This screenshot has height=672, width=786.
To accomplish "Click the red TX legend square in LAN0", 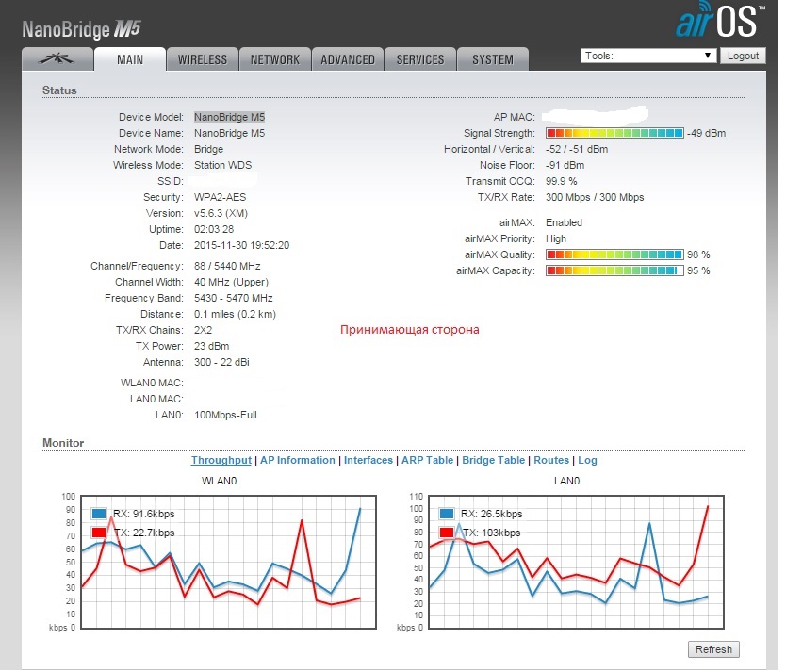I will (x=448, y=533).
